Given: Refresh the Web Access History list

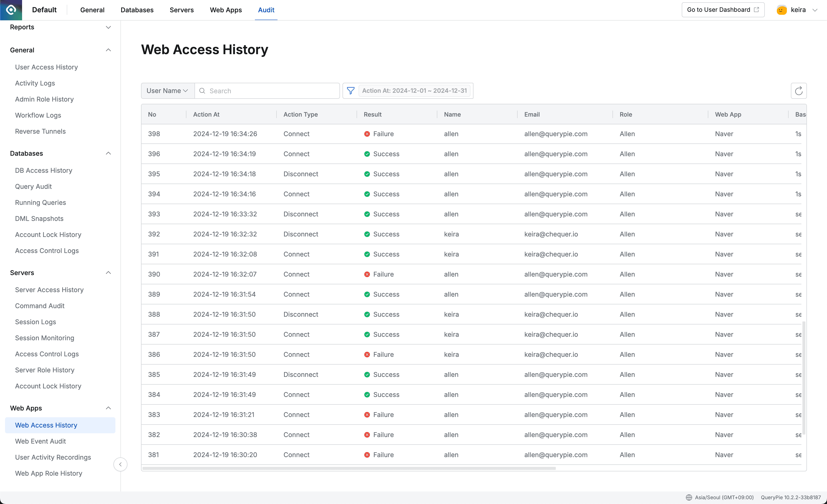Looking at the screenshot, I should 799,91.
